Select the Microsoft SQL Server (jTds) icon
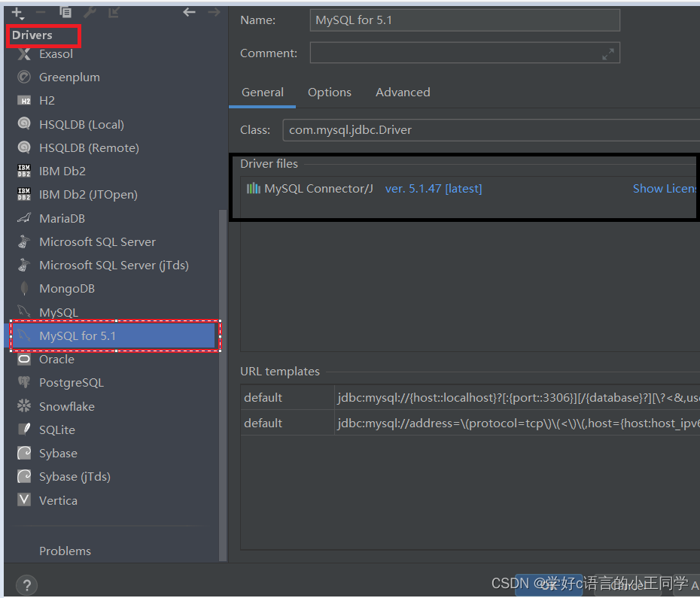The height and width of the screenshot is (598, 700). [24, 265]
